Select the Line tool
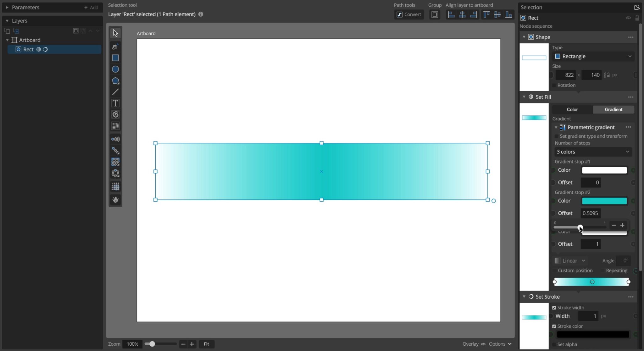Screen dimensions: 644x351 [115, 92]
